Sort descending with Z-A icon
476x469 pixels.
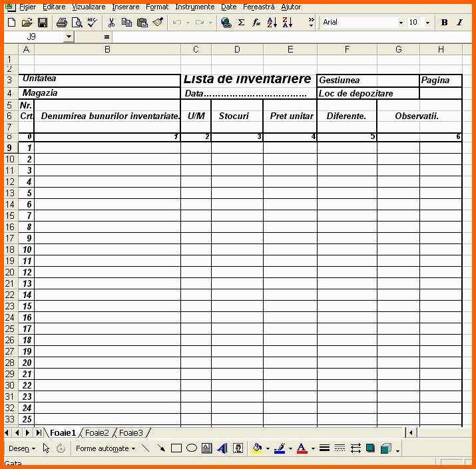pyautogui.click(x=288, y=22)
